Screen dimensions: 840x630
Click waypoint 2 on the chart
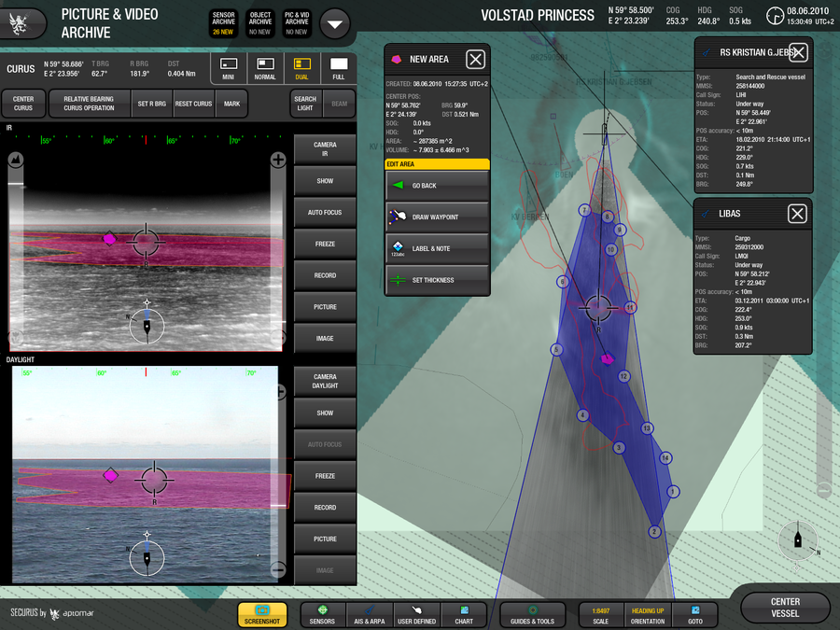pos(654,531)
